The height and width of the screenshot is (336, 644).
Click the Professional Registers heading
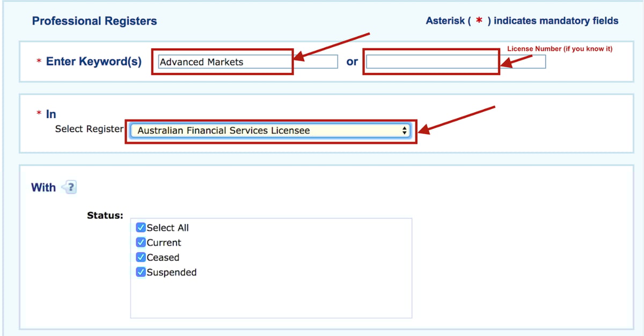point(94,20)
